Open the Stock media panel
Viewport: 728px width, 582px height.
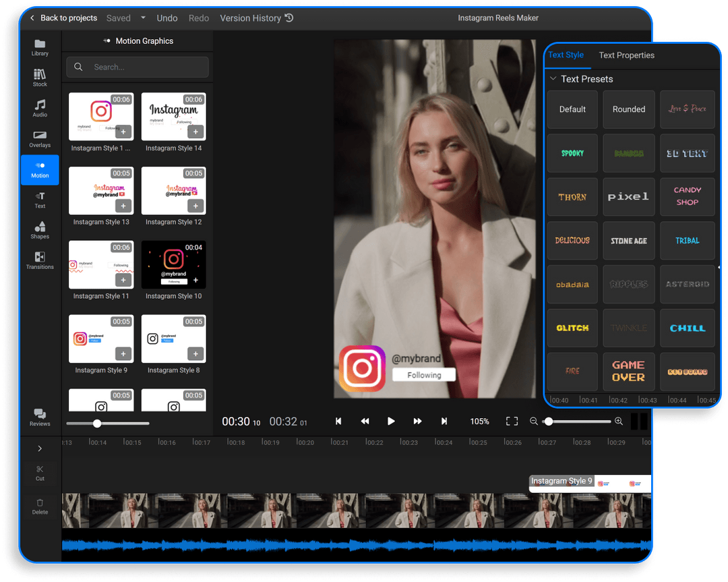tap(40, 78)
